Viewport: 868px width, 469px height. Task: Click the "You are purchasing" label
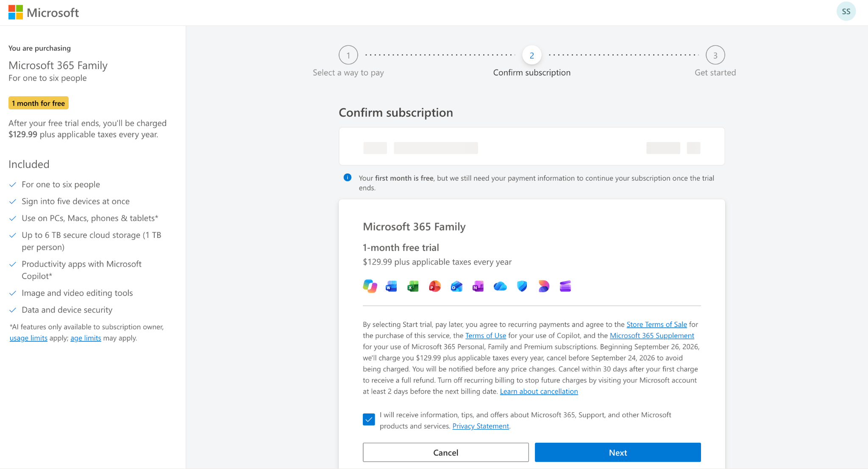(x=40, y=48)
